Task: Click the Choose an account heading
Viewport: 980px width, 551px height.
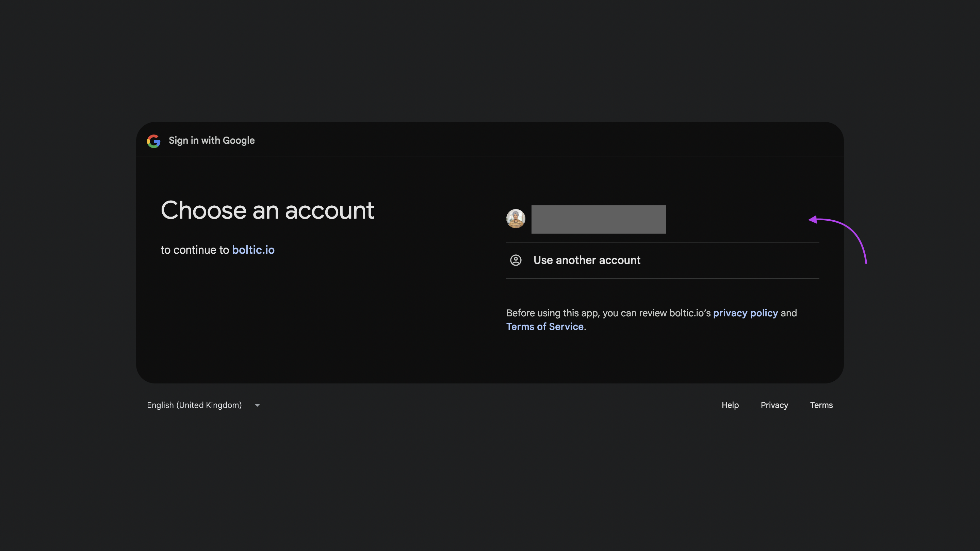Action: (x=267, y=210)
